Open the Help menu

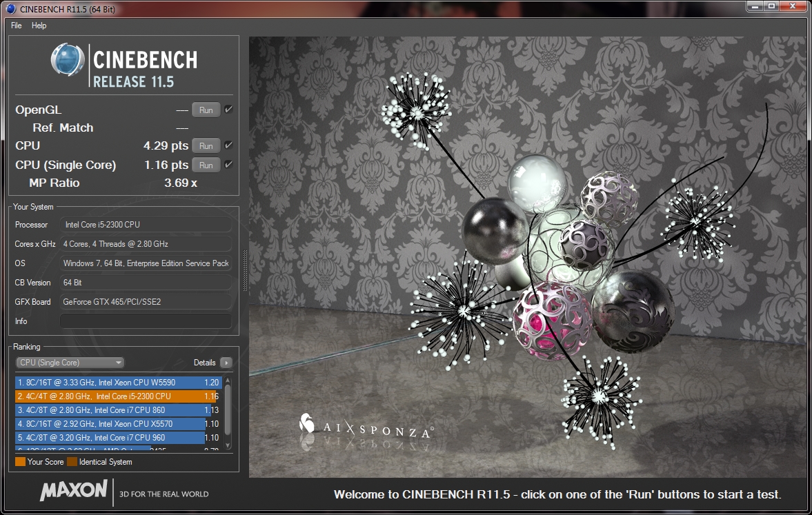pyautogui.click(x=39, y=26)
